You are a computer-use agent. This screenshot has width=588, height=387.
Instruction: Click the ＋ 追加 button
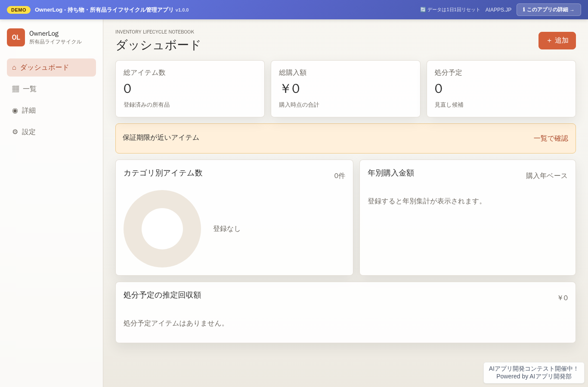[557, 40]
